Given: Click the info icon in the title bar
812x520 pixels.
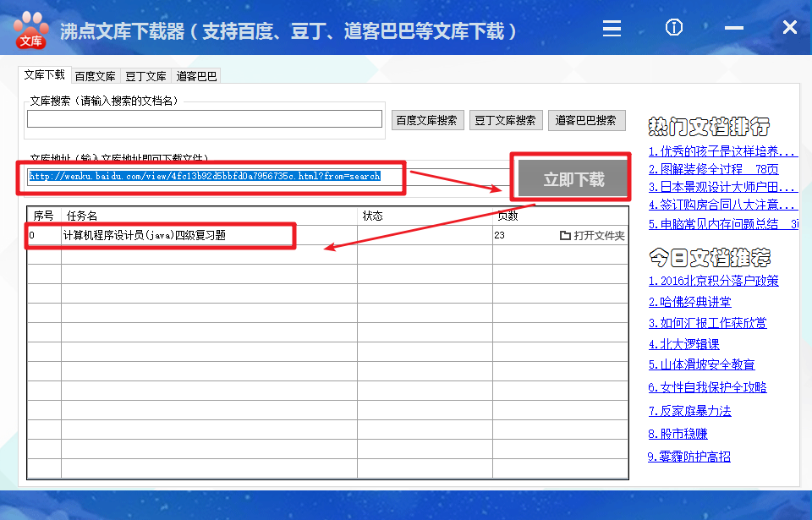Looking at the screenshot, I should [674, 27].
